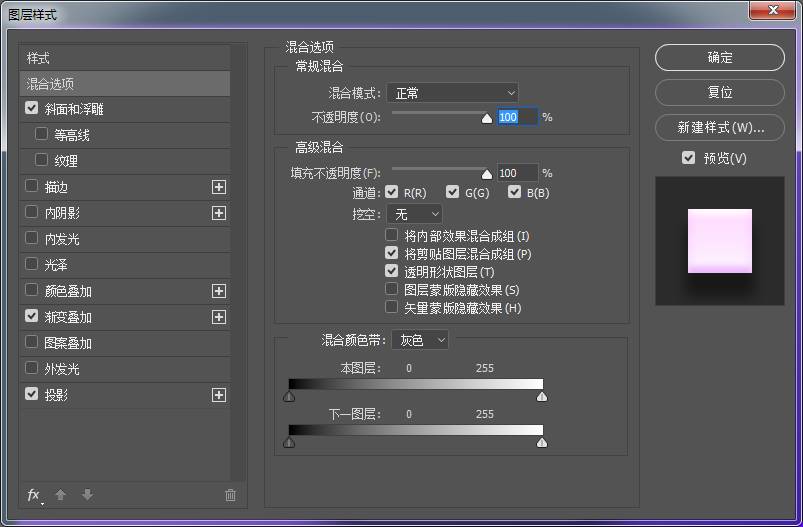Open 图案叠加 settings panel
Viewport: 803px width, 527px height.
pos(68,343)
